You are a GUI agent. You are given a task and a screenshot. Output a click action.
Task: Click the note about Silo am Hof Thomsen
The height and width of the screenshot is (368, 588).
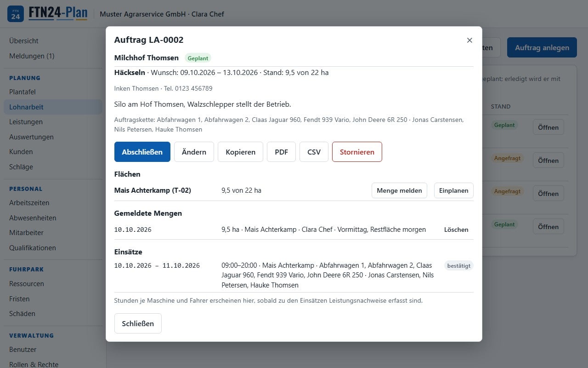(x=203, y=104)
